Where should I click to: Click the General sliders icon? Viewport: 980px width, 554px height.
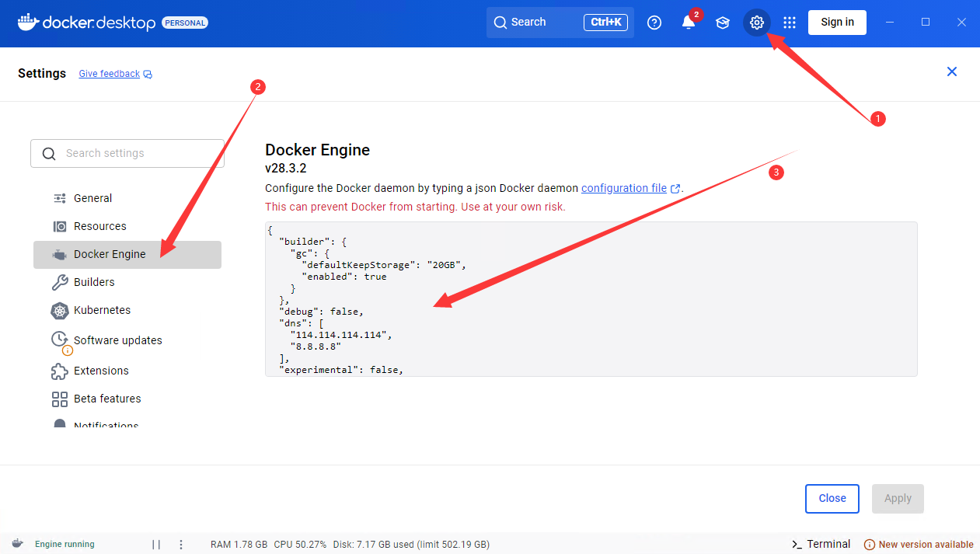(60, 198)
